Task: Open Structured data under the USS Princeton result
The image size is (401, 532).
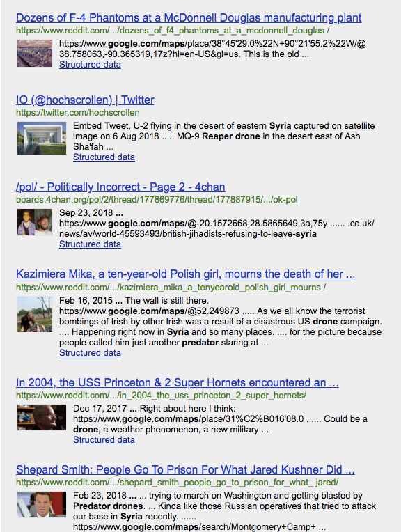Action: tap(104, 439)
